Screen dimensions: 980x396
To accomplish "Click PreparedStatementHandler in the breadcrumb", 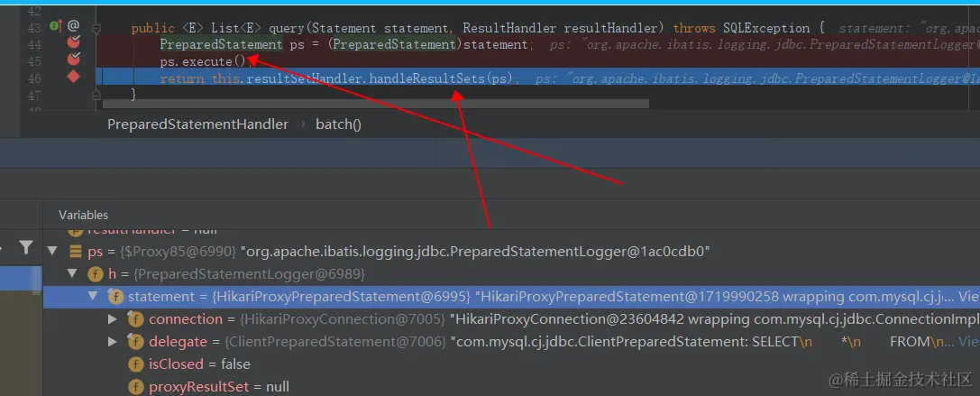I will [x=197, y=124].
